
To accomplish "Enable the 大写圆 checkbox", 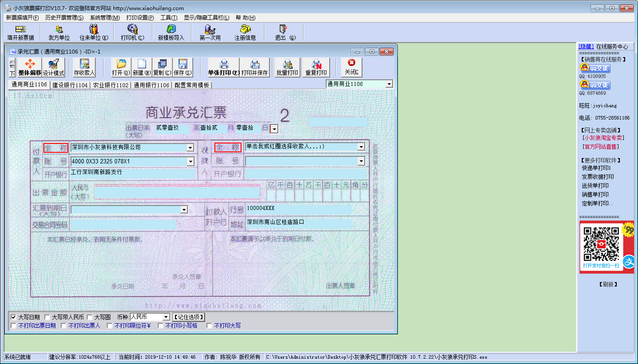I will pyautogui.click(x=89, y=317).
